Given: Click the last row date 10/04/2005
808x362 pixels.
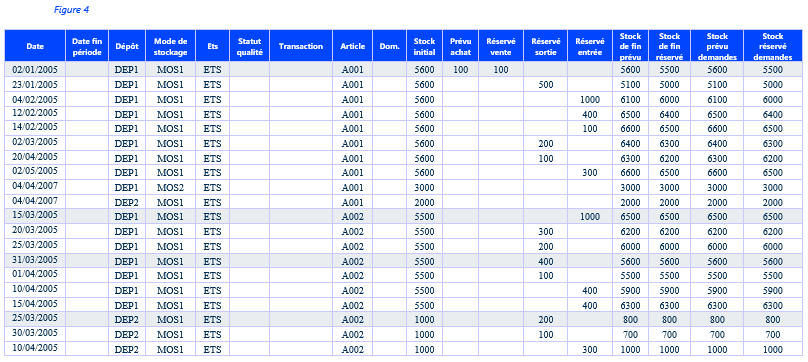Looking at the screenshot, I should pos(35,348).
